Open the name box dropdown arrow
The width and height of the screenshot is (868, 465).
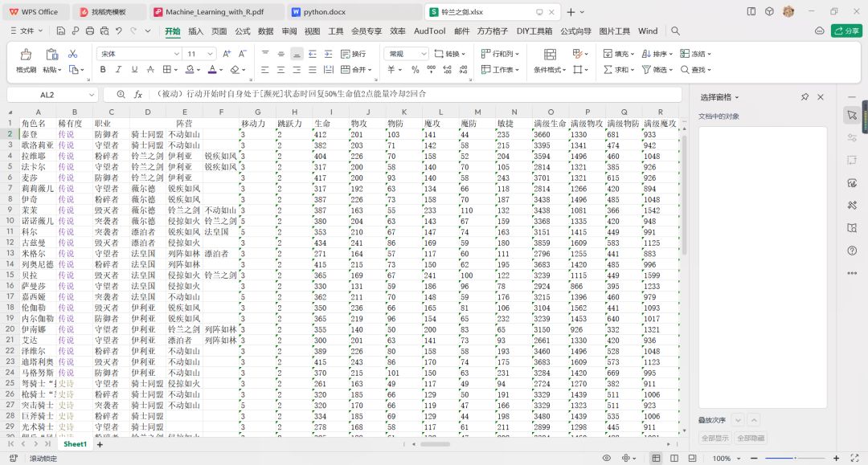pos(92,95)
